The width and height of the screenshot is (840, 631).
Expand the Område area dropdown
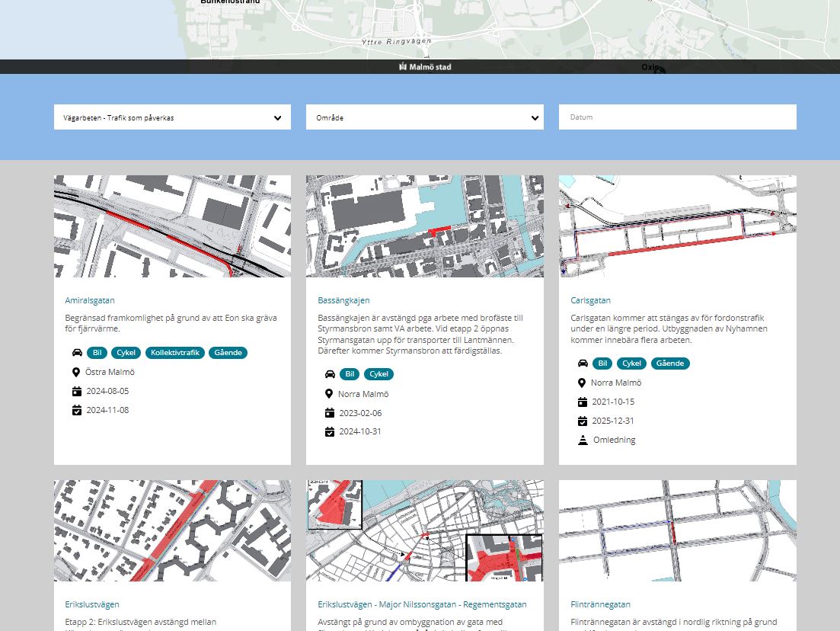(424, 117)
